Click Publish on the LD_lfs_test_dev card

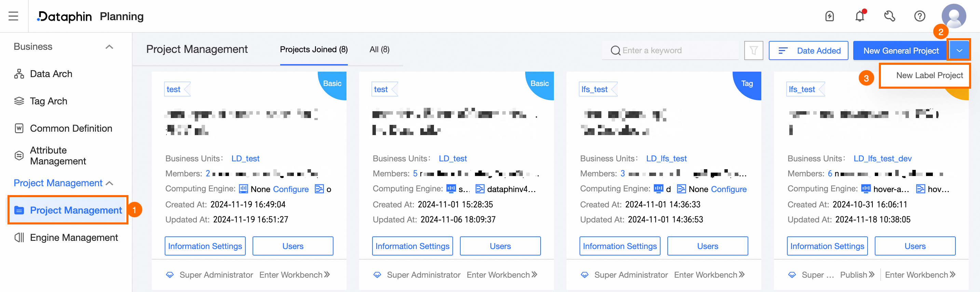pyautogui.click(x=857, y=275)
